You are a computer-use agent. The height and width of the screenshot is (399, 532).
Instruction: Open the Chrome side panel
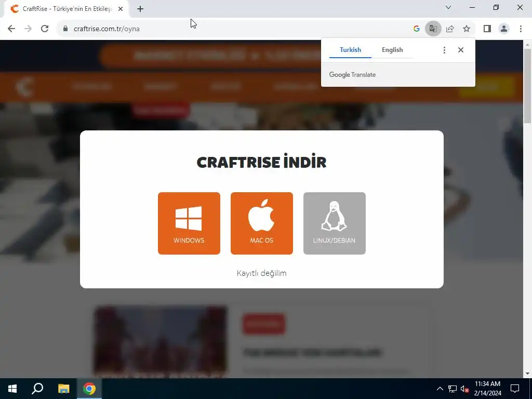pyautogui.click(x=487, y=29)
